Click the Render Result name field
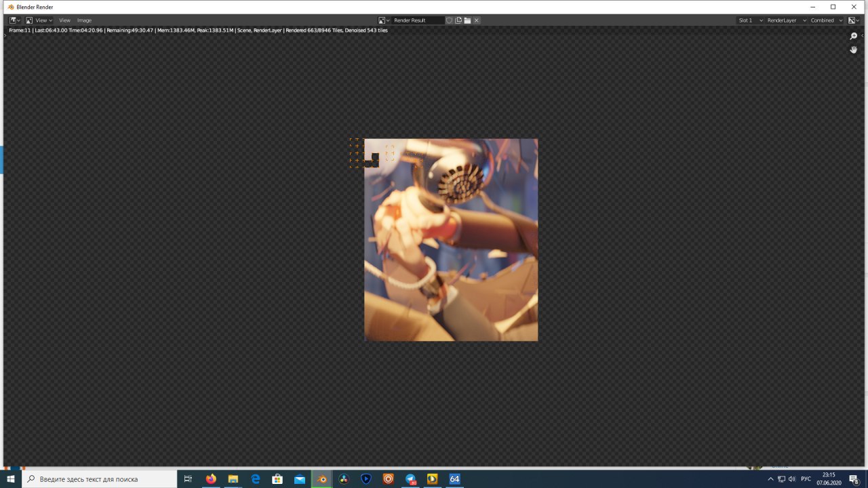868x488 pixels. click(418, 20)
